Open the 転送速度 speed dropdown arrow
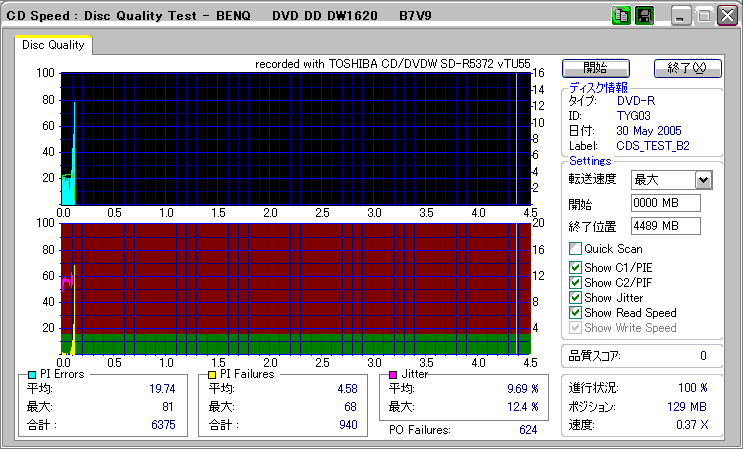 704,180
